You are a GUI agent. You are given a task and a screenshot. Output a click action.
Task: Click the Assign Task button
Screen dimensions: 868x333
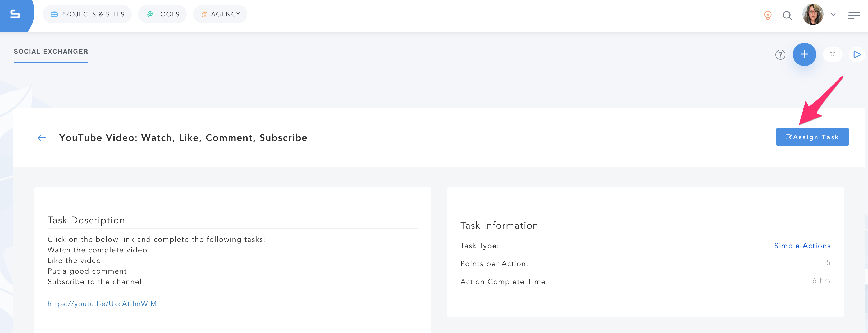[812, 137]
